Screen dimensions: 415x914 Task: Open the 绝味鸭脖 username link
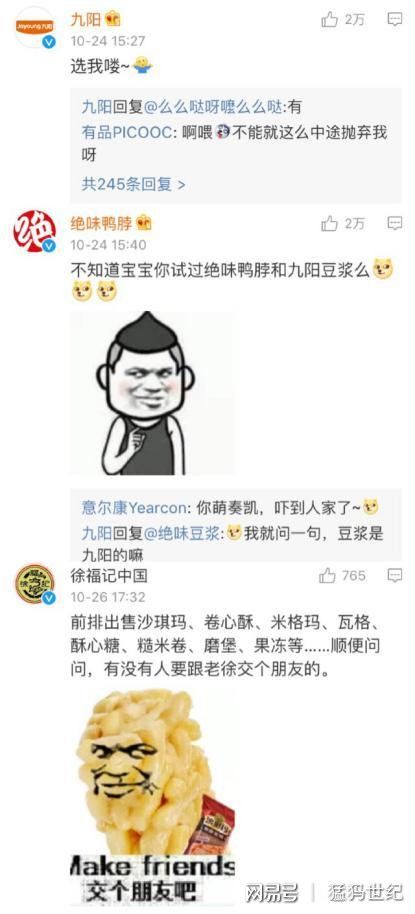(x=101, y=223)
